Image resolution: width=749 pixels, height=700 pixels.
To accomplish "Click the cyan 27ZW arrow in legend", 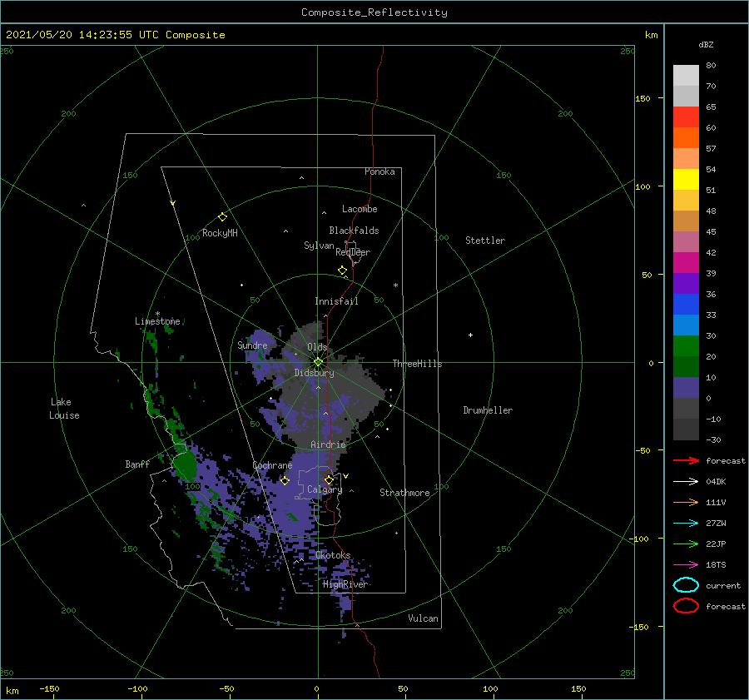I will [686, 524].
